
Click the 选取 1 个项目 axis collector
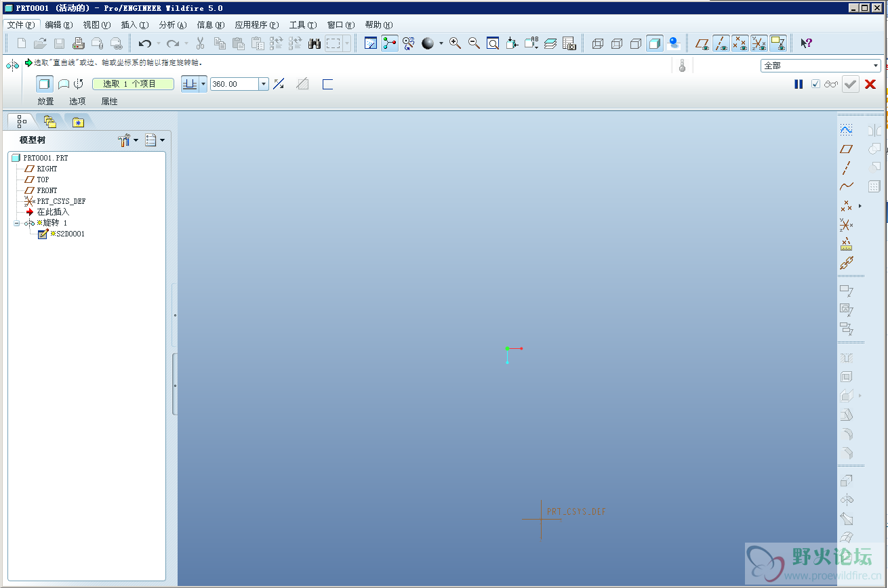point(134,84)
